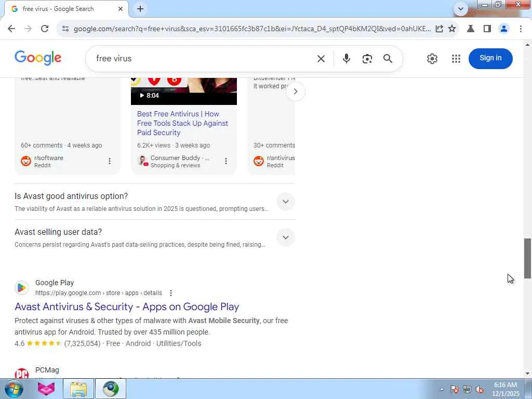This screenshot has height=399, width=532.
Task: Open options for Consumer Buddy video
Action: point(225,161)
